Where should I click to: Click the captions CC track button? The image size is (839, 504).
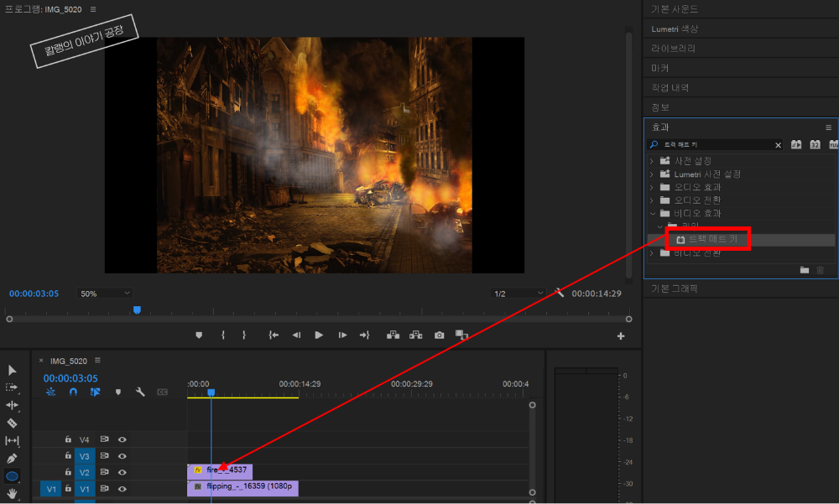162,392
